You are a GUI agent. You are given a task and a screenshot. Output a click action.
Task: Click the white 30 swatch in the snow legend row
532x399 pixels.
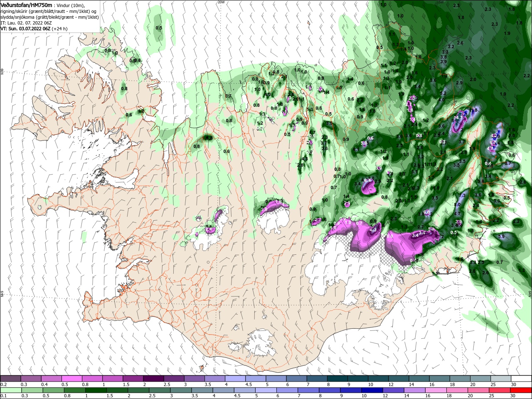click(521, 379)
